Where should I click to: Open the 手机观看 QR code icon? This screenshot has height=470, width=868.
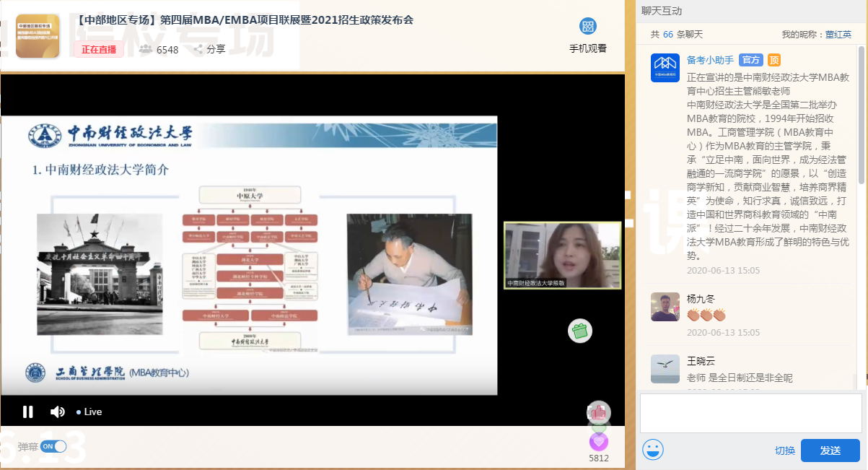point(588,27)
